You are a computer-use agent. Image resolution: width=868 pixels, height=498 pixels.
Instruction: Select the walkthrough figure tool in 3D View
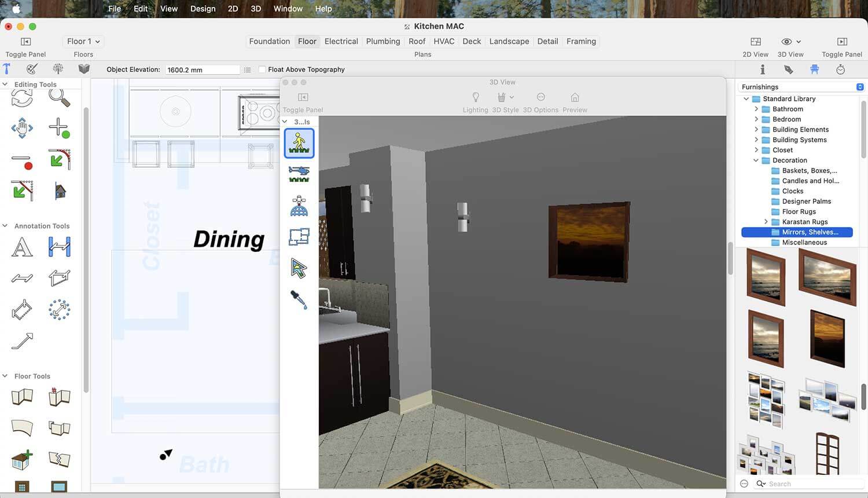[x=299, y=143]
